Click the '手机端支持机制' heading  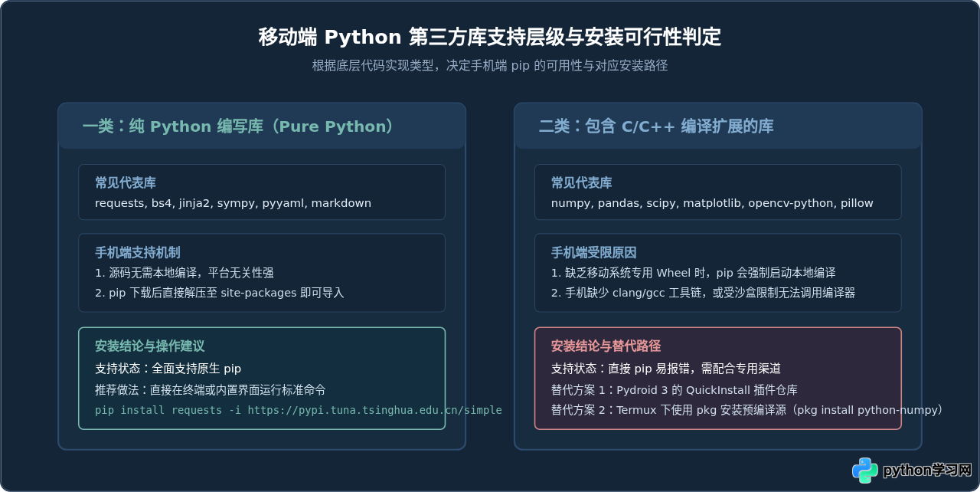(x=138, y=253)
